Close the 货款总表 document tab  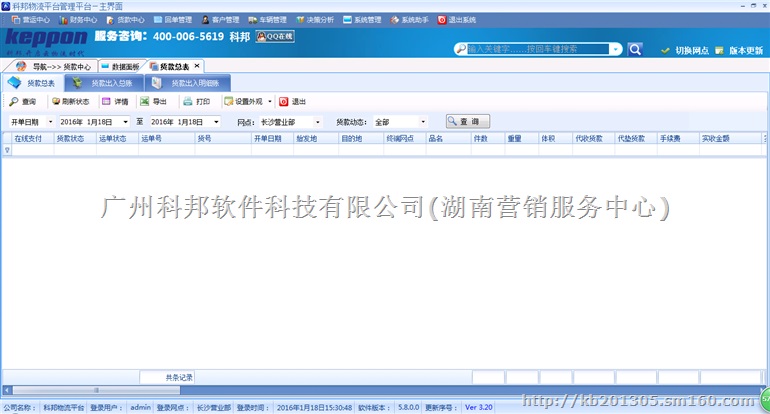[x=197, y=66]
